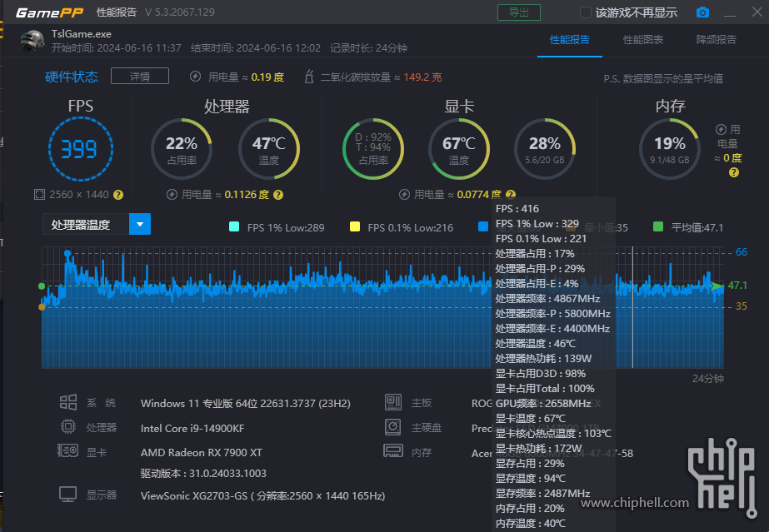This screenshot has width=769, height=532.
Task: Click the 显卡核心热点温度 103℃ tooltip line
Action: [x=553, y=434]
